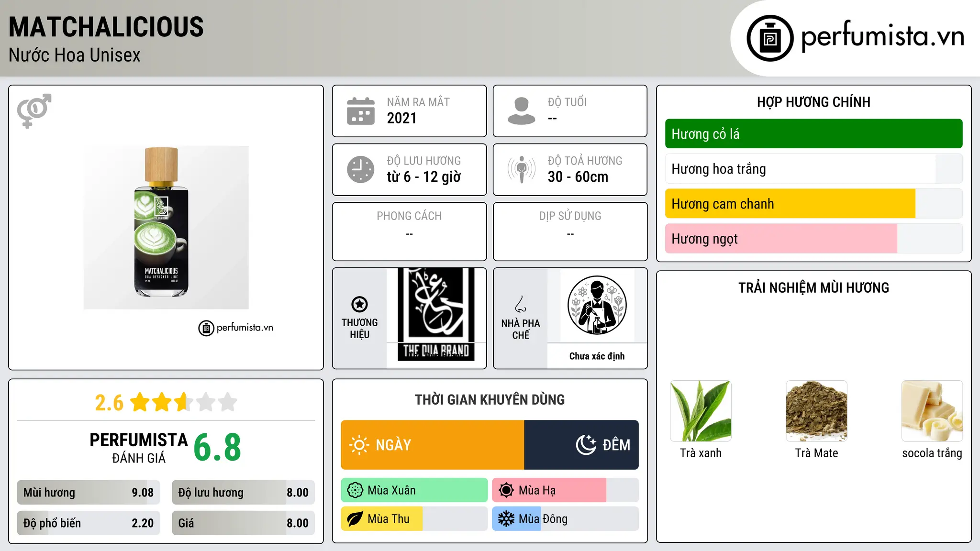Image resolution: width=980 pixels, height=551 pixels.
Task: Click the first gold star in the rating
Action: (140, 402)
